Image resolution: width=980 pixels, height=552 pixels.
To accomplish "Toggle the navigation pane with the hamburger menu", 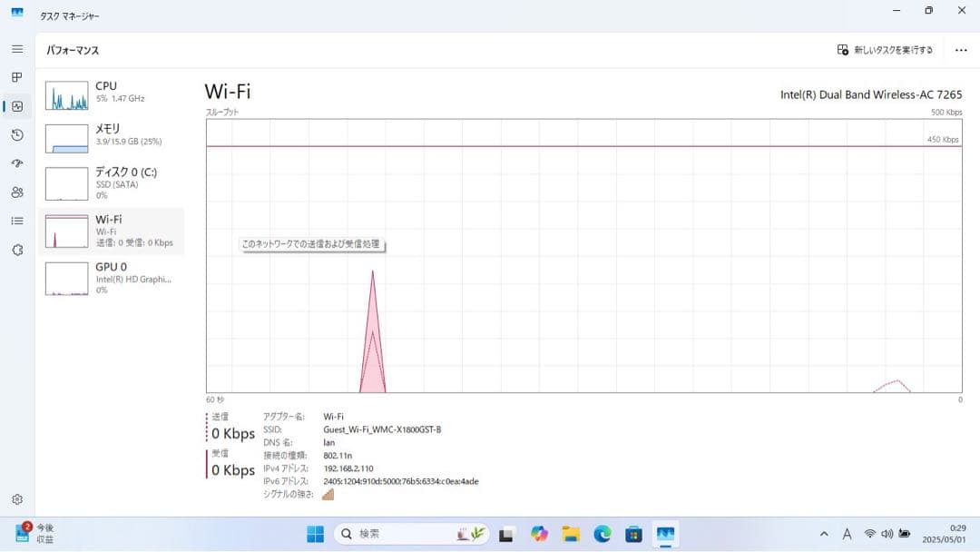I will 16,49.
